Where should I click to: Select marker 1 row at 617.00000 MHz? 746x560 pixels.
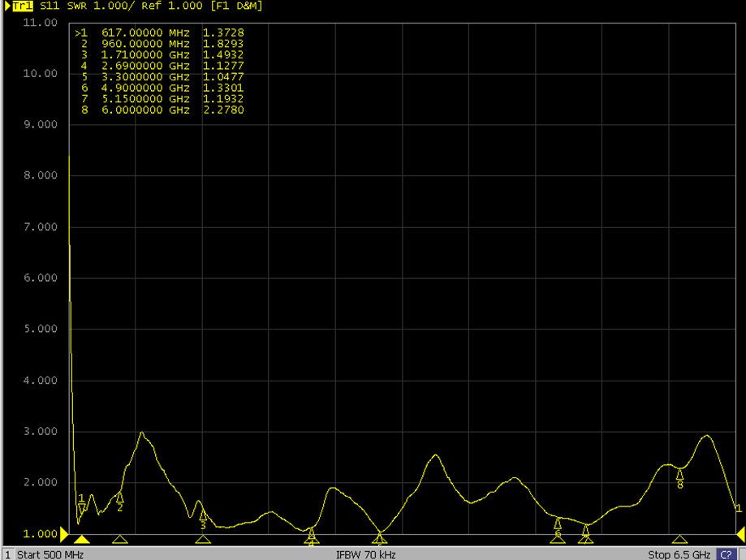[x=159, y=32]
